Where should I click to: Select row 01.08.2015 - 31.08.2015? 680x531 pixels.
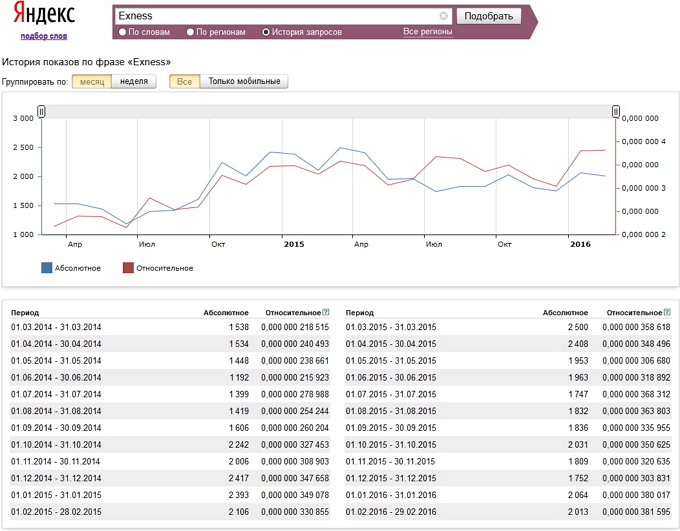[508, 411]
